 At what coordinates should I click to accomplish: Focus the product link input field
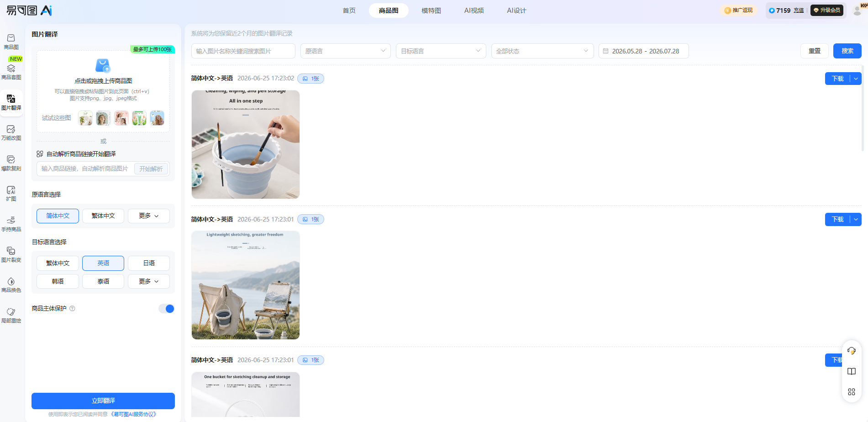[x=85, y=169]
